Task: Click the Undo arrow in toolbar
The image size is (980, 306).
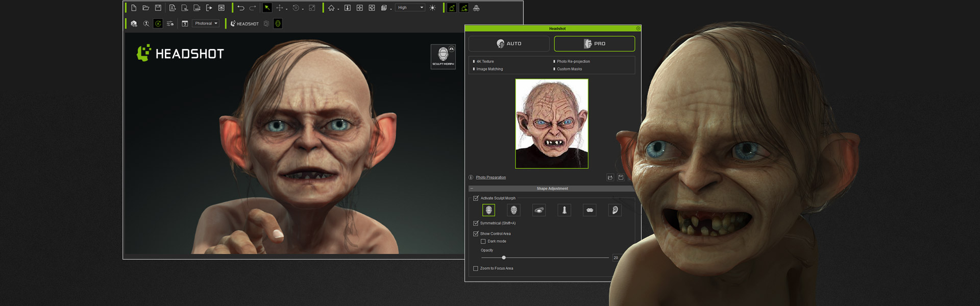Action: [241, 8]
